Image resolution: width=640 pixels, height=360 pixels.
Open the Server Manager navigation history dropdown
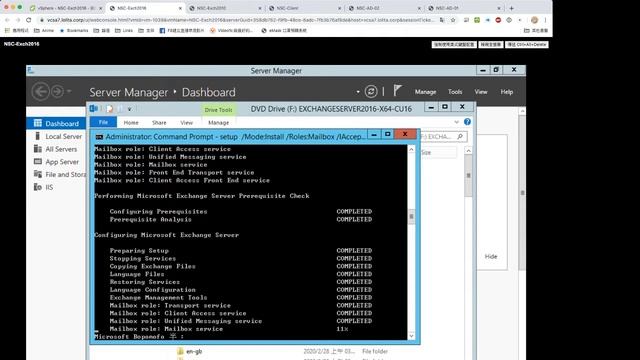pos(69,91)
